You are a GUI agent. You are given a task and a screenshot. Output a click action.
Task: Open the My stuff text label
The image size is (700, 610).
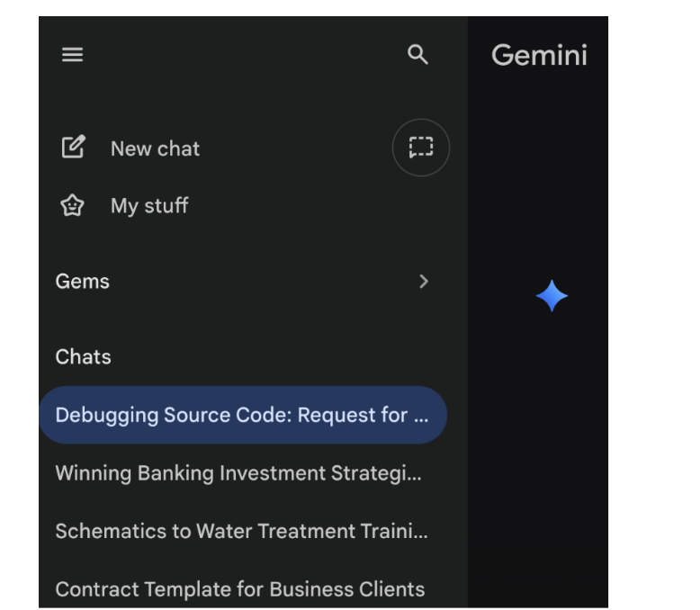pos(149,206)
